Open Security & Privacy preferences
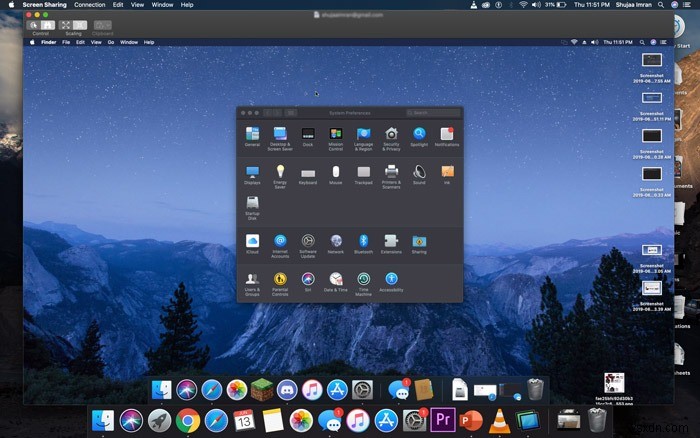 pos(392,138)
